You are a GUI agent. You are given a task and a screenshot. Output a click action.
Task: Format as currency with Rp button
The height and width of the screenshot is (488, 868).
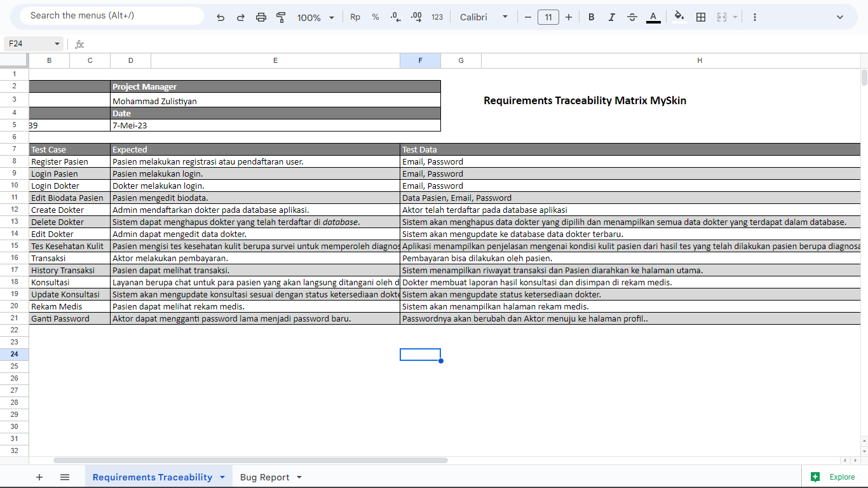click(x=355, y=17)
